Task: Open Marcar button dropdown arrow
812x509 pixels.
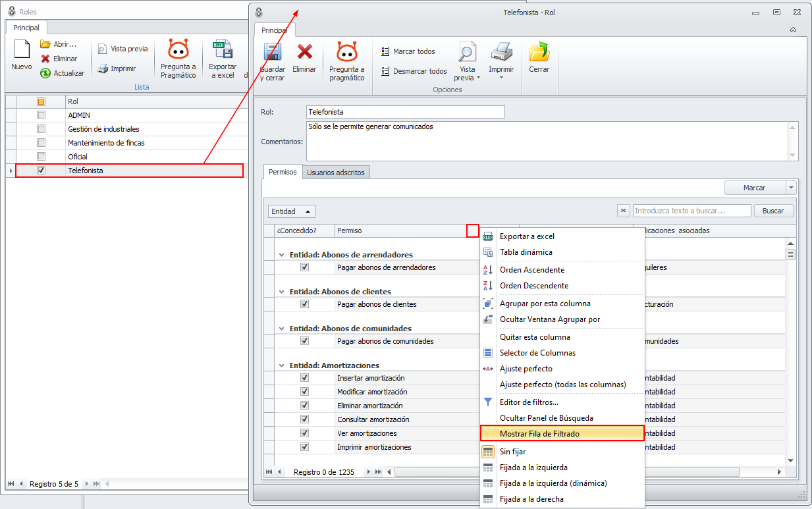Action: (x=791, y=188)
